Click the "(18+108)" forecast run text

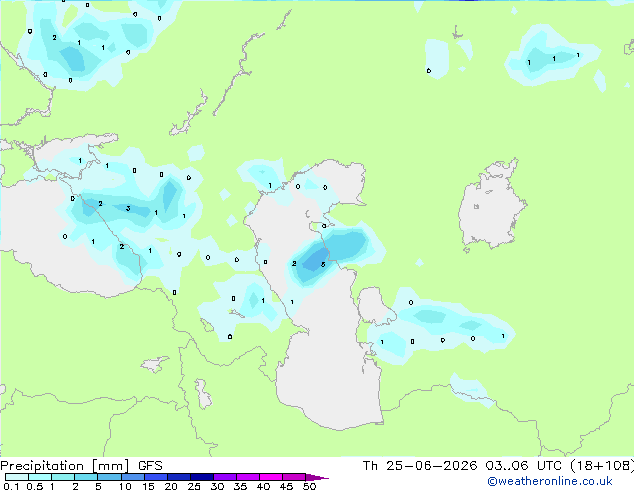point(602,466)
